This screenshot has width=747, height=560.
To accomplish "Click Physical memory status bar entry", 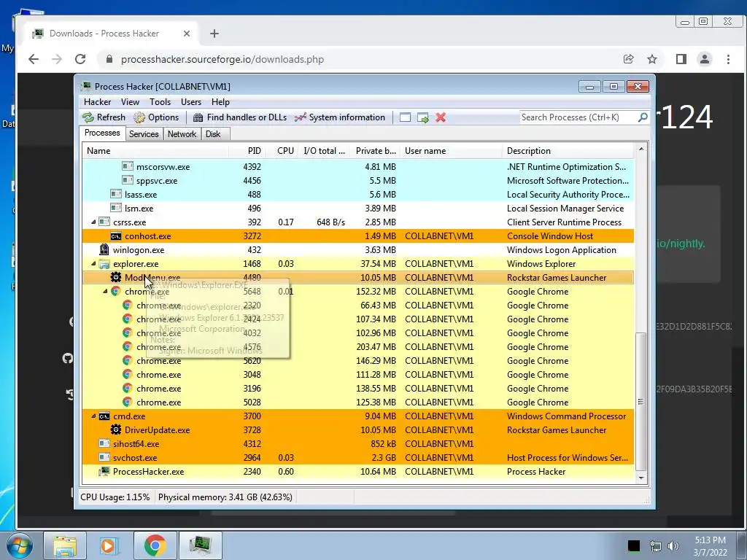I will 225,497.
